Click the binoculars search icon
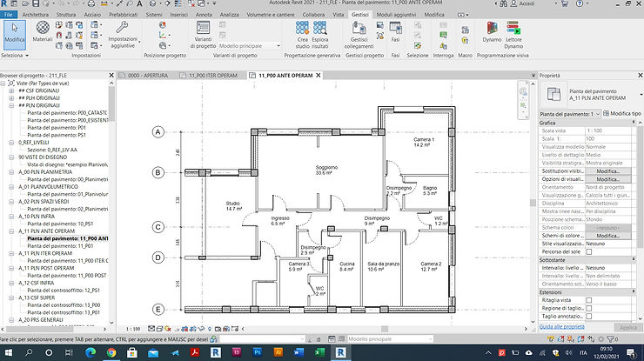This screenshot has height=361, width=644. [504, 3]
